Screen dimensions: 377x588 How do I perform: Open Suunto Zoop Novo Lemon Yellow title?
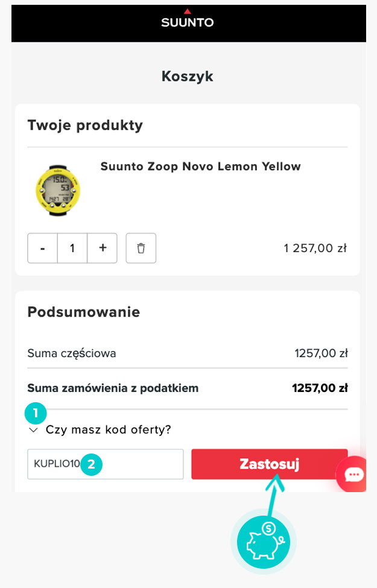click(200, 166)
